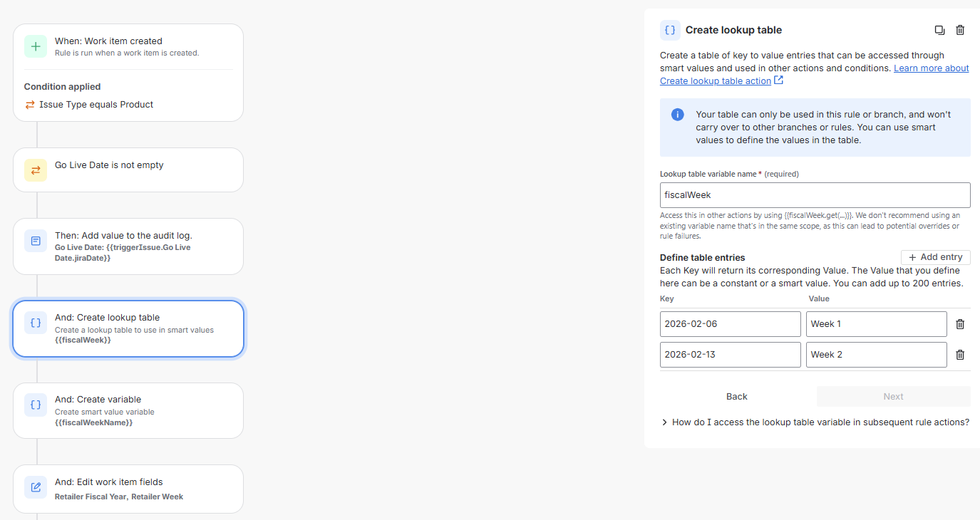Click the blue info icon in notice
Image resolution: width=980 pixels, height=520 pixels.
point(678,115)
